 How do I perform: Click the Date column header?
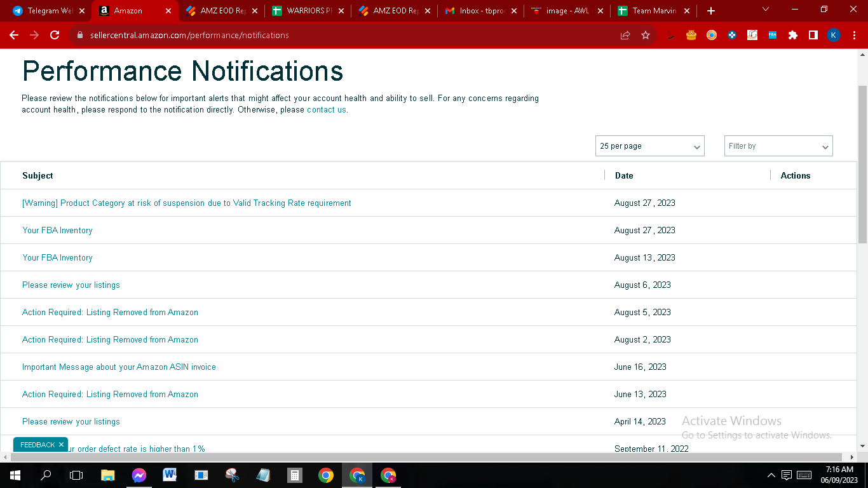click(x=624, y=176)
